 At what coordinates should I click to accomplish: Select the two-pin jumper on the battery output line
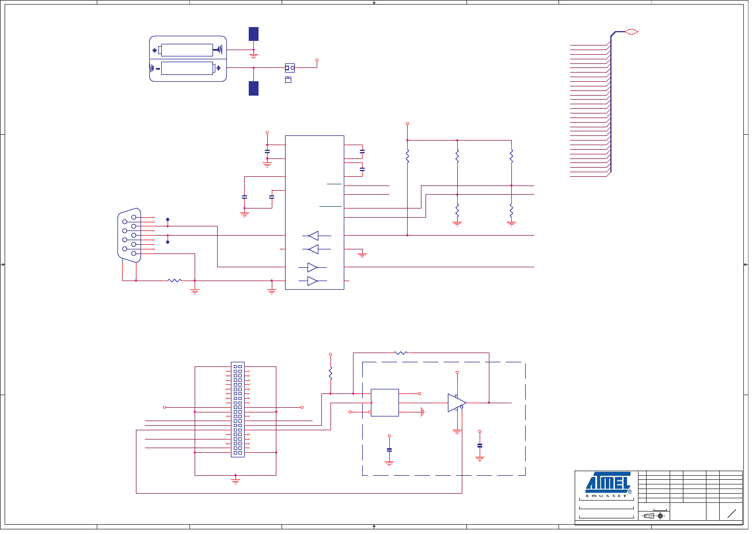290,68
